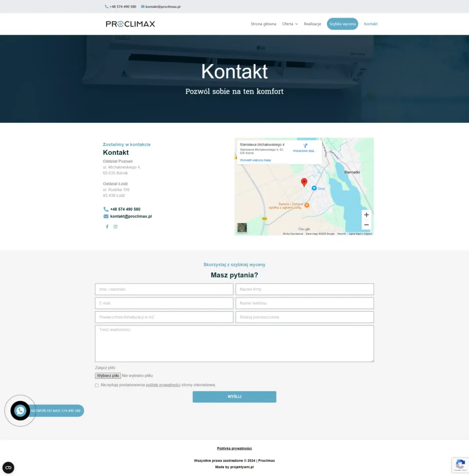Click the bold email address in contact section
This screenshot has height=476, width=469.
131,216
